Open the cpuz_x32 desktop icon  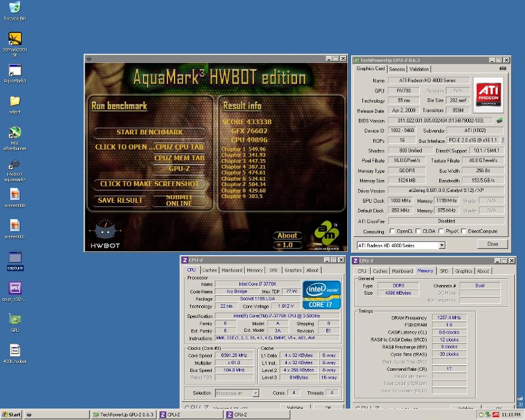click(15, 292)
